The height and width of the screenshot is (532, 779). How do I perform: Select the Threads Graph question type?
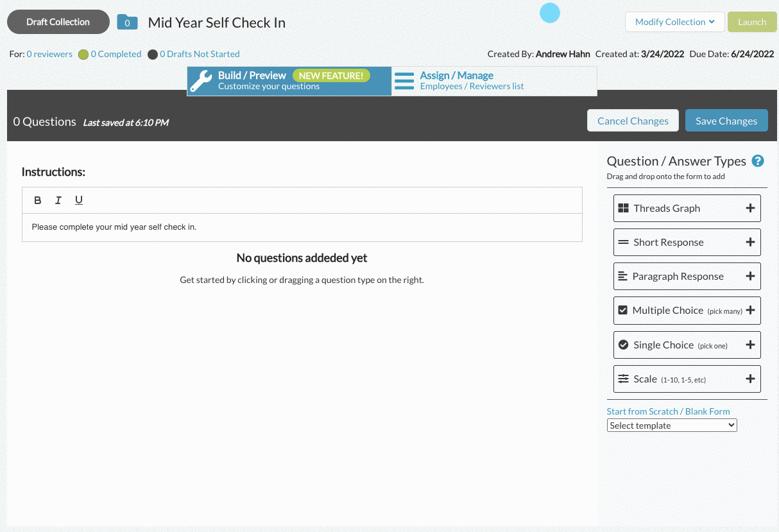[x=687, y=208]
